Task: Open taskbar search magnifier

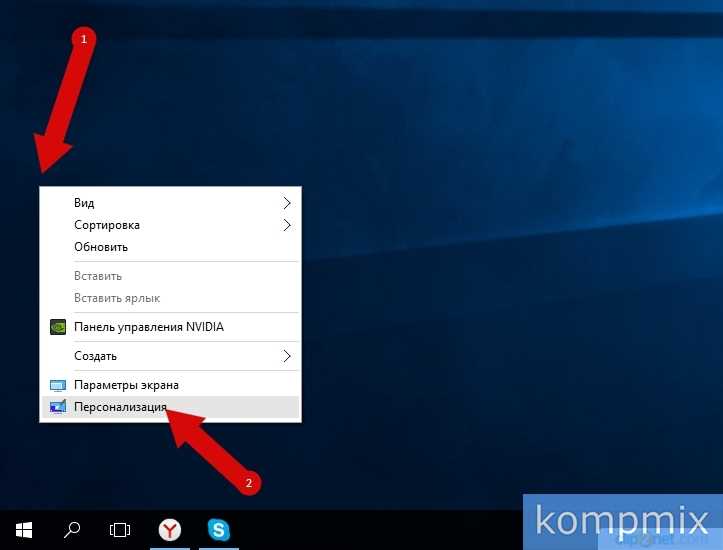Action: [x=71, y=530]
